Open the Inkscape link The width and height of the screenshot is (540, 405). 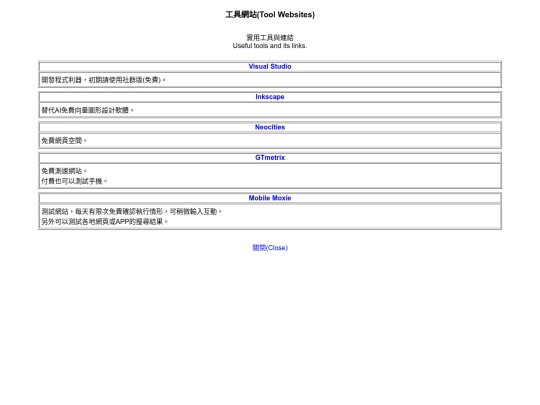pyautogui.click(x=270, y=97)
